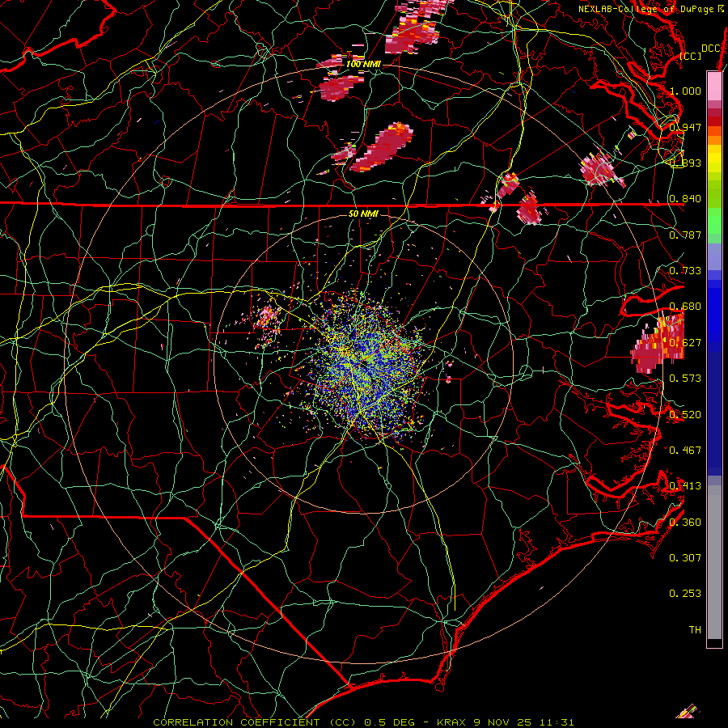Viewport: 728px width, 728px height.
Task: Click the elongated crimson echo below the 100 NMI label
Action: click(382, 148)
